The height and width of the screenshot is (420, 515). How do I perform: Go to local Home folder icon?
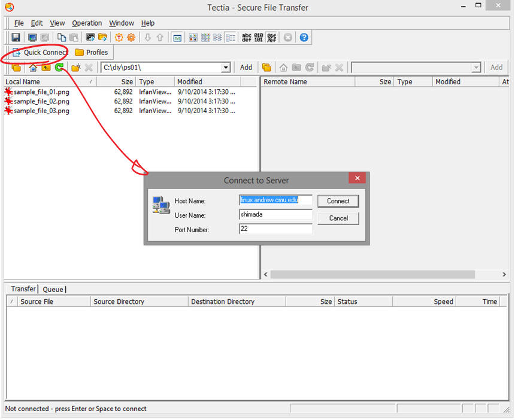point(33,68)
